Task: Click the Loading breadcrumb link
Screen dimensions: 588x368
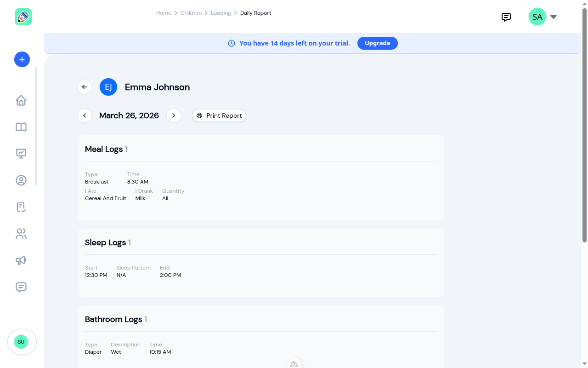Action: tap(221, 13)
